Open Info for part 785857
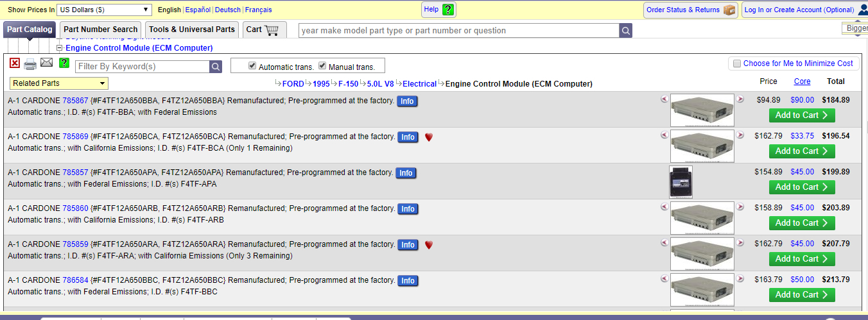Image resolution: width=868 pixels, height=320 pixels. point(406,173)
